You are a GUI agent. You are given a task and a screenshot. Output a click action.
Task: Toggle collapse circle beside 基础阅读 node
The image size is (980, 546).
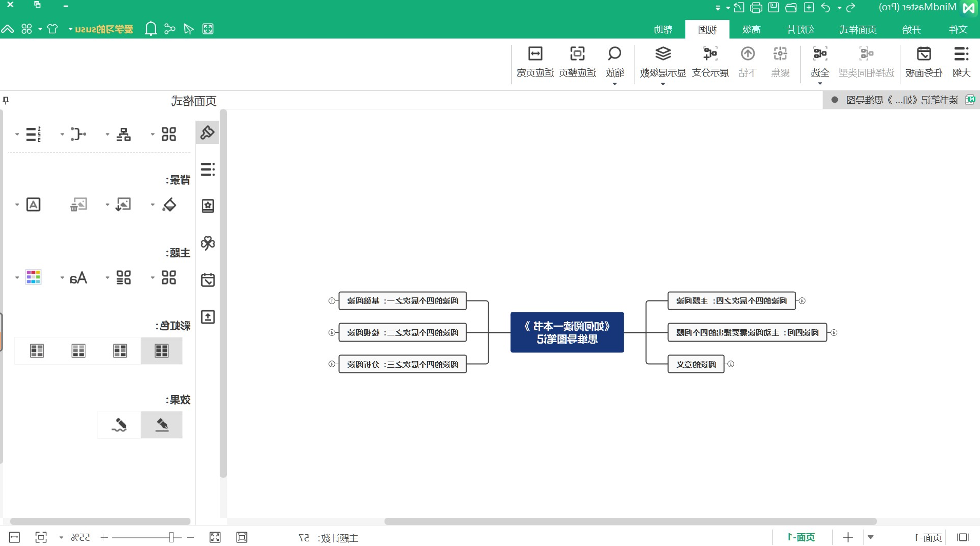332,301
